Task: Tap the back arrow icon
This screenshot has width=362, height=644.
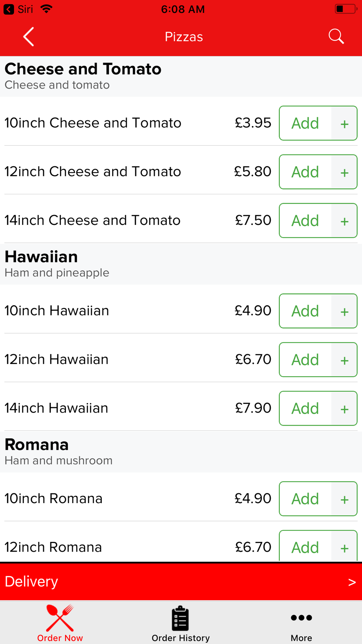Action: click(x=29, y=37)
